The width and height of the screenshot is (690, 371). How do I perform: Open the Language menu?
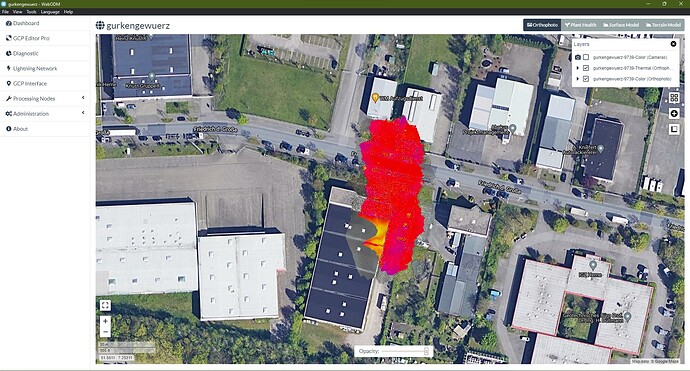point(50,12)
